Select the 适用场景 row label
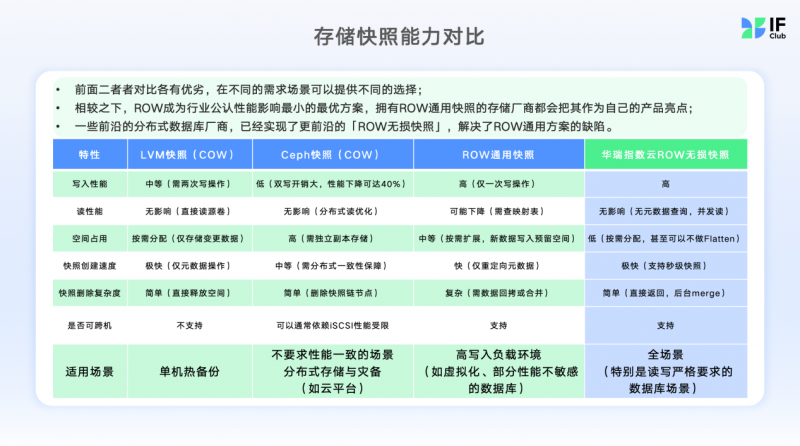This screenshot has height=446, width=800. point(90,371)
